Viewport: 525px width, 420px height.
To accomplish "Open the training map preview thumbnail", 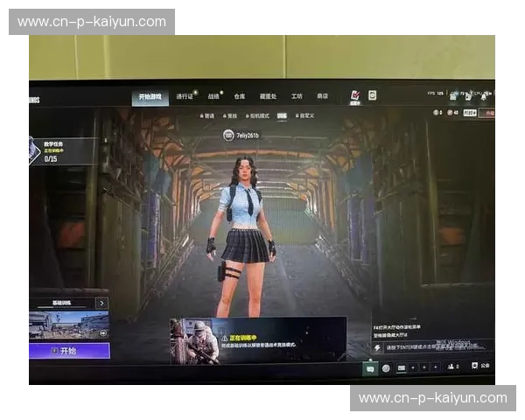I will click(x=68, y=325).
